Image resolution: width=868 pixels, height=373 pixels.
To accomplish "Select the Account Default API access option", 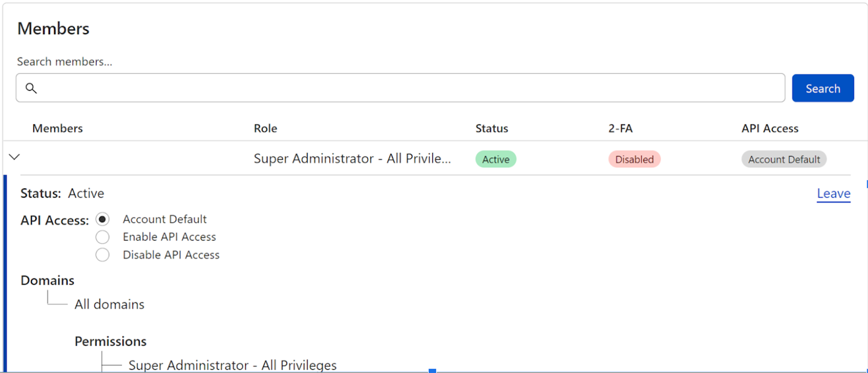I will point(103,219).
